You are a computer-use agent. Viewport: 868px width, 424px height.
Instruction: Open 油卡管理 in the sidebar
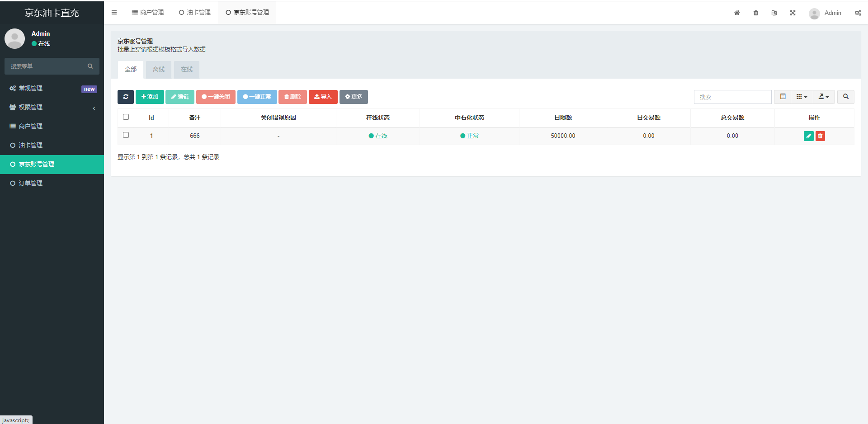point(52,145)
